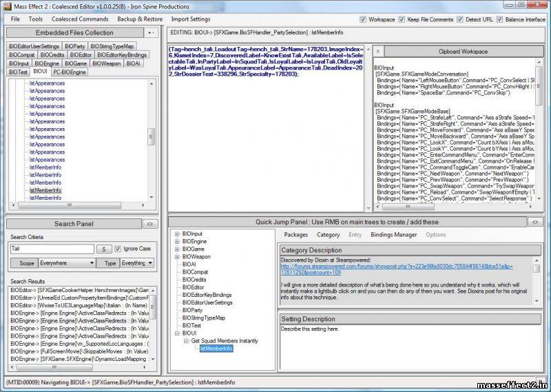Click the '<>' button next to Search Panel
Image resolution: width=551 pixels, height=392 pixels.
[x=150, y=224]
